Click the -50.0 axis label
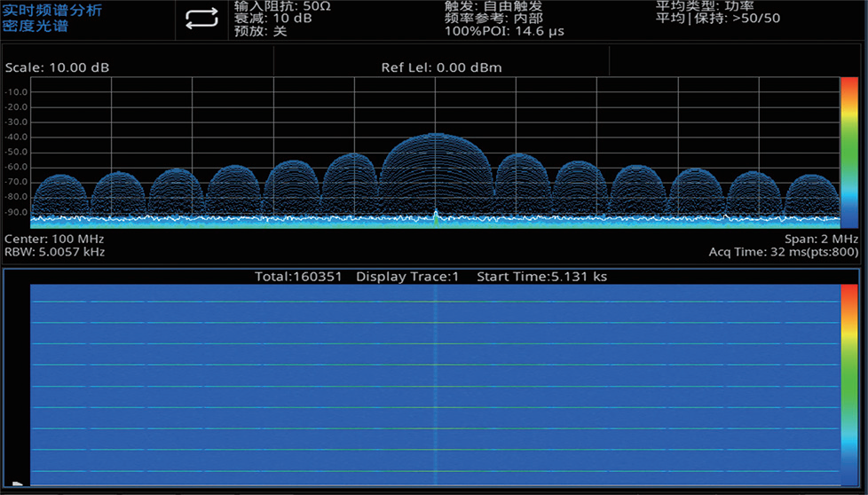The width and height of the screenshot is (868, 495). tap(17, 152)
